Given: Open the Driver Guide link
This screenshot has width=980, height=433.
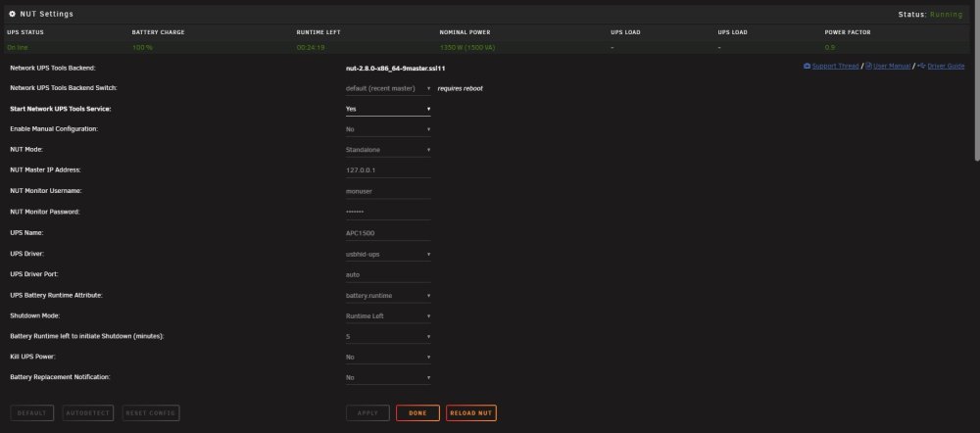Looking at the screenshot, I should [x=946, y=67].
